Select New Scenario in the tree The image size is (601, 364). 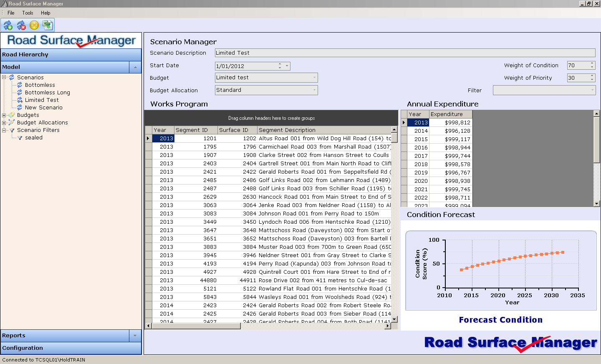pos(44,107)
